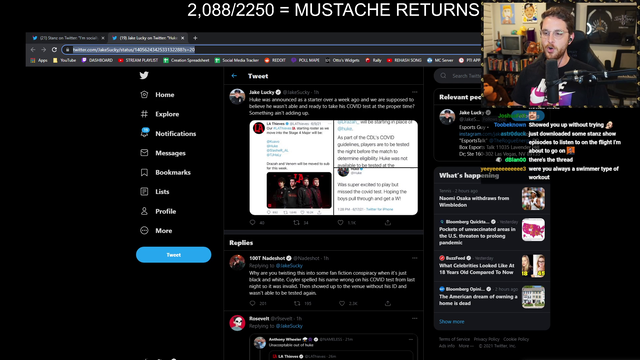Like Nadeshot's reply
640x360 pixels.
(x=342, y=303)
